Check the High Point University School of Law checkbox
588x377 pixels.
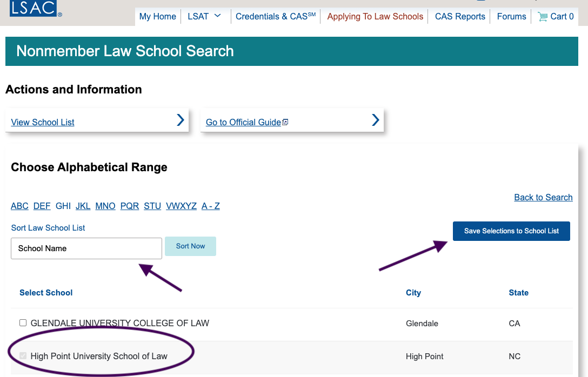pyautogui.click(x=23, y=355)
